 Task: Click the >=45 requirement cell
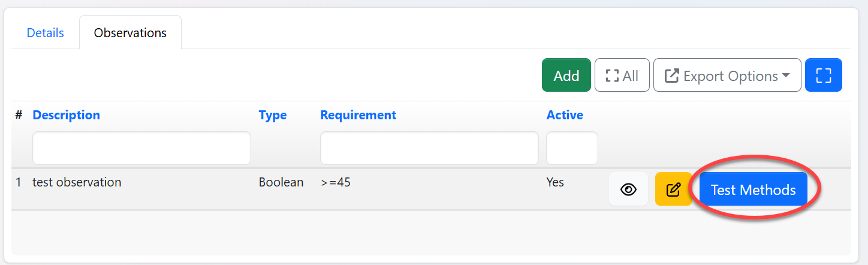[x=336, y=182]
